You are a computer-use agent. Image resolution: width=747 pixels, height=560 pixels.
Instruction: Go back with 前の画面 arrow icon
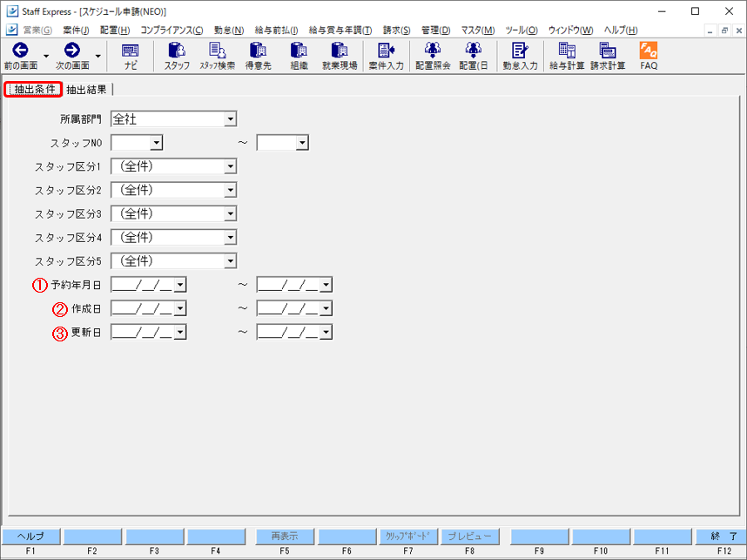[x=20, y=50]
